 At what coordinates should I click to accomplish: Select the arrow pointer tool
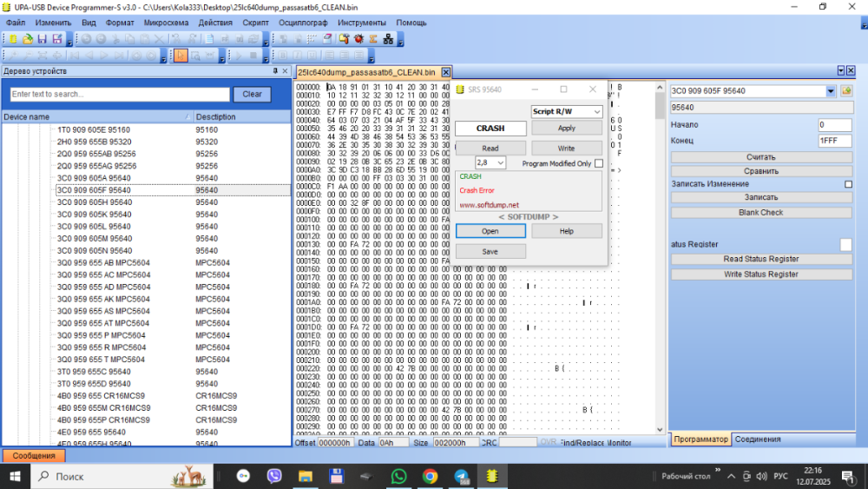point(181,56)
